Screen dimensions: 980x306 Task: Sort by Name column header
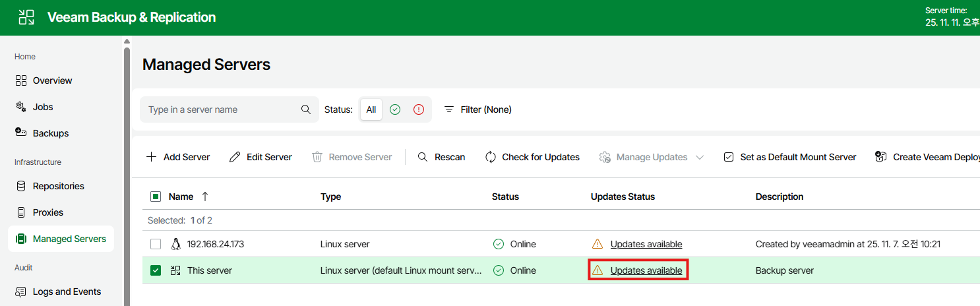point(181,197)
